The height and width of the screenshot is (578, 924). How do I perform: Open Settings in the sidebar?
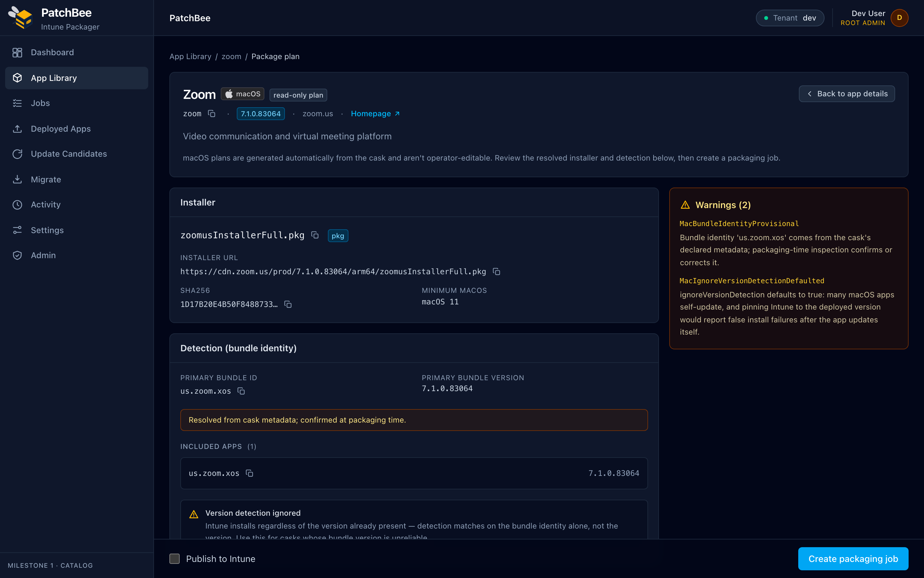[x=77, y=230]
